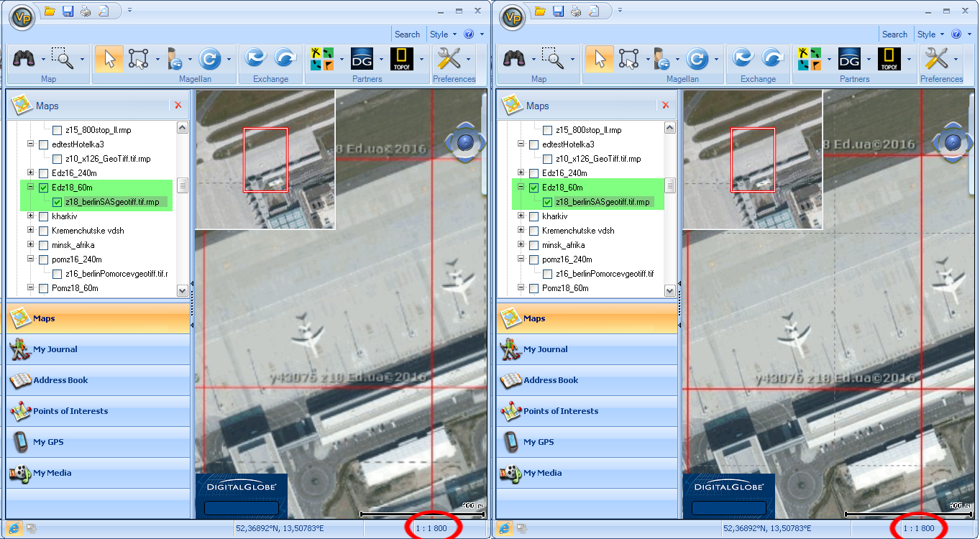Switch to the My Journal panel in the left window
The height and width of the screenshot is (539, 980).
coord(55,349)
